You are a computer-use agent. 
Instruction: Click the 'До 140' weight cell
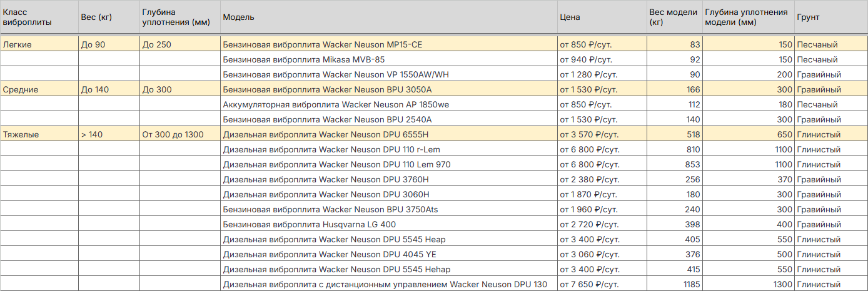pos(109,90)
